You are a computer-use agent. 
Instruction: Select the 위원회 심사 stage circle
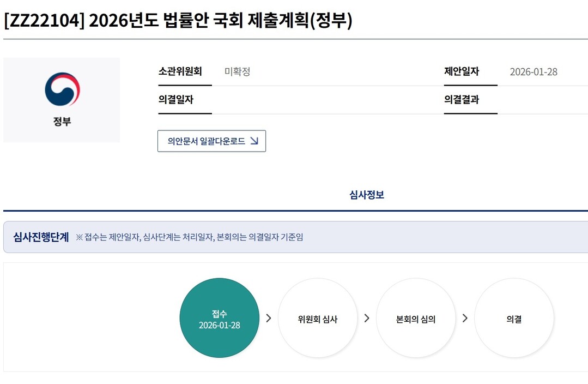(317, 319)
